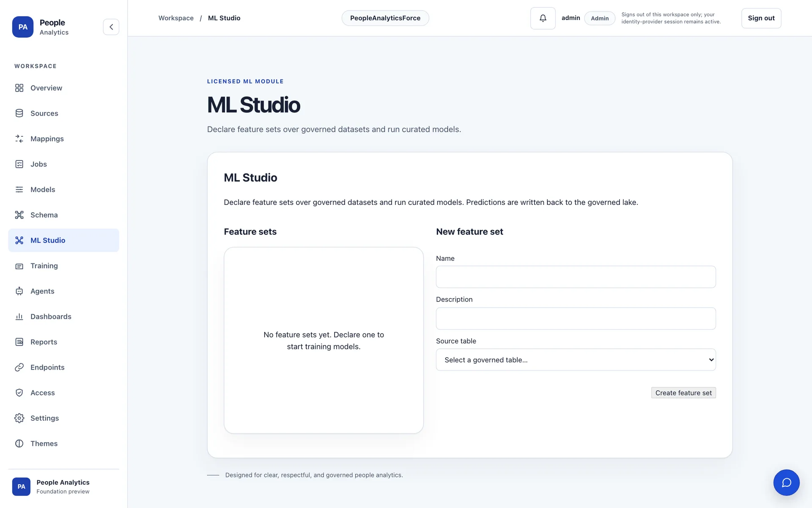Click the Schema nodes icon

pos(19,215)
